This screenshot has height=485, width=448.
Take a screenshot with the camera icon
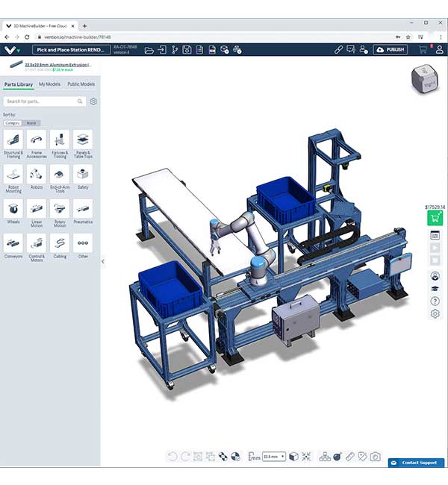(x=376, y=457)
